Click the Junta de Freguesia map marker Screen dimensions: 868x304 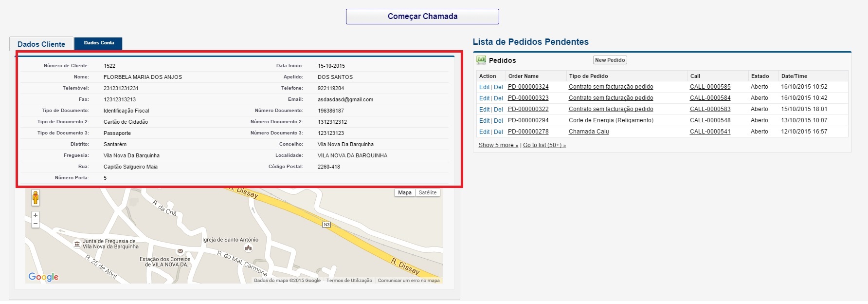coord(77,244)
